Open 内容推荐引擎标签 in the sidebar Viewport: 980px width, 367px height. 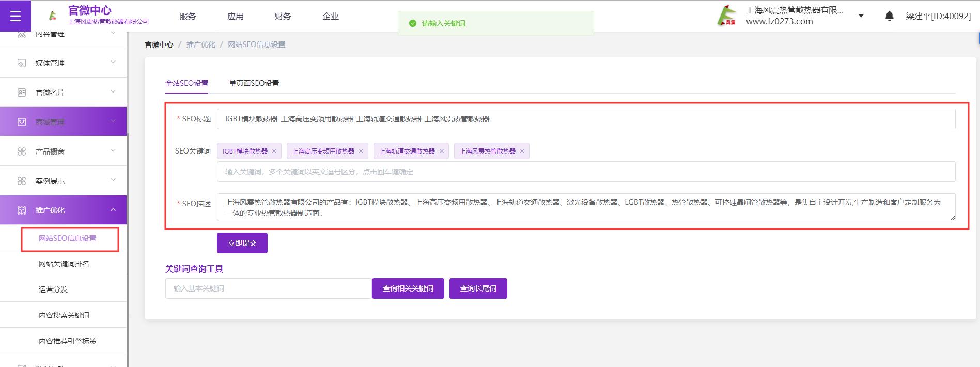pyautogui.click(x=68, y=341)
